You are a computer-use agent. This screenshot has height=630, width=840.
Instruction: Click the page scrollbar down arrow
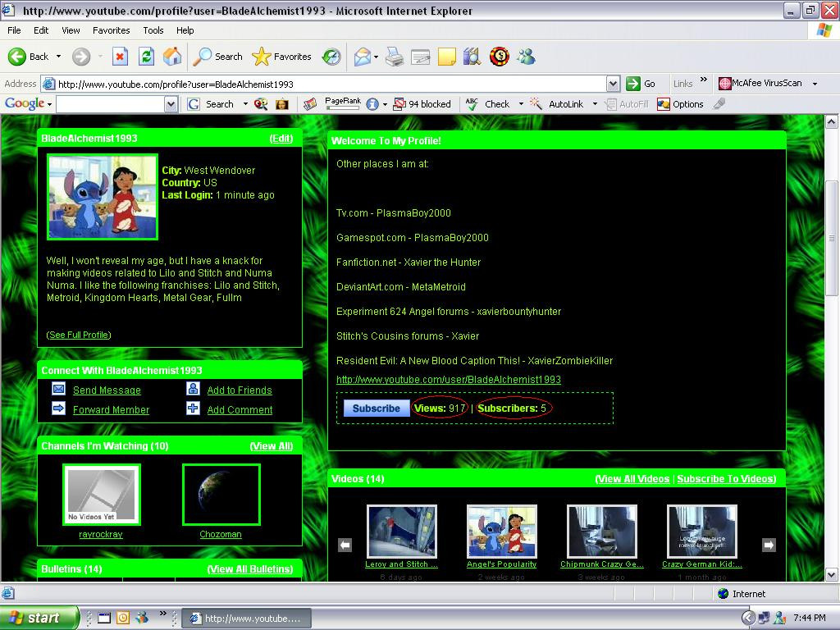click(x=832, y=575)
